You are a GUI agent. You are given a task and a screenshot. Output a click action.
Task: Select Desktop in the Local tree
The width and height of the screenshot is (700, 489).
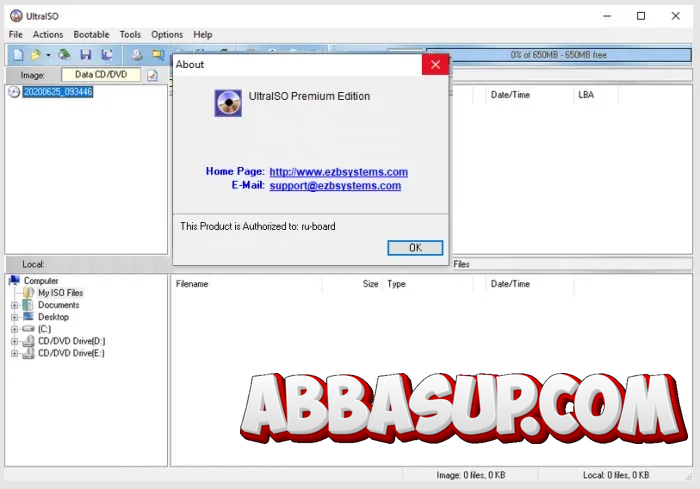point(53,317)
